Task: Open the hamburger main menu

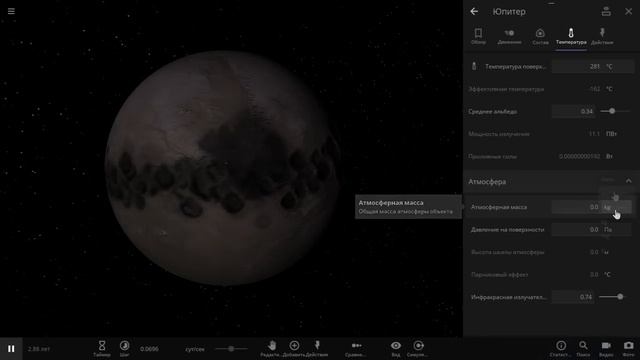Action: pos(11,11)
